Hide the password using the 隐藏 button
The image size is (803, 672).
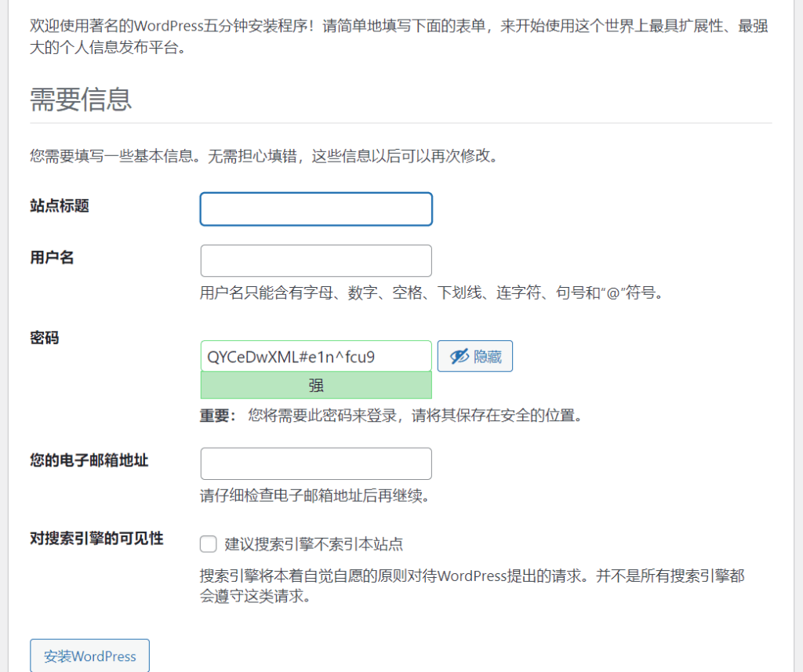click(x=474, y=356)
